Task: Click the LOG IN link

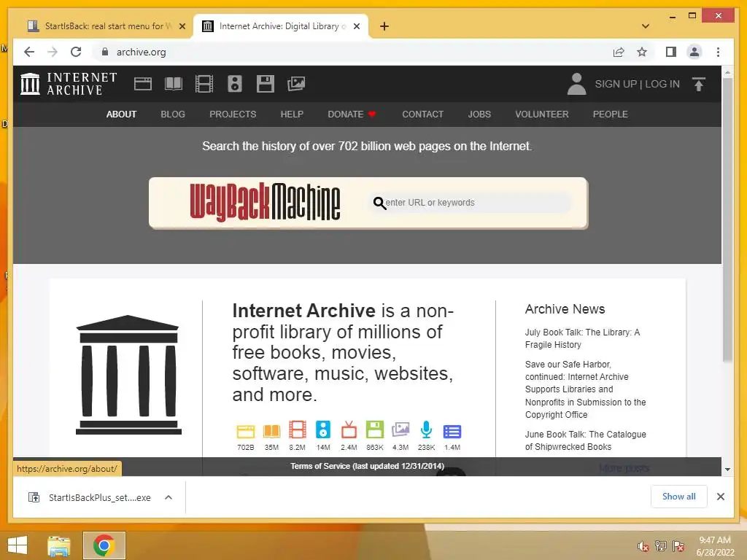Action: (662, 84)
